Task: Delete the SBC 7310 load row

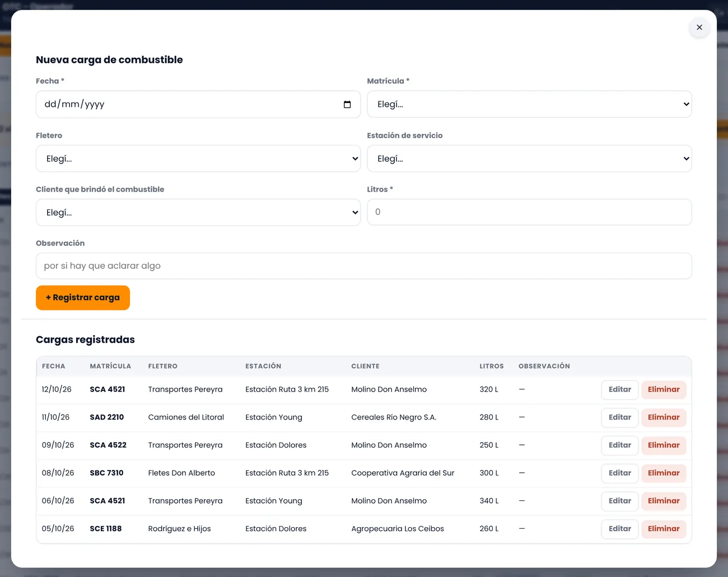Action: tap(664, 473)
